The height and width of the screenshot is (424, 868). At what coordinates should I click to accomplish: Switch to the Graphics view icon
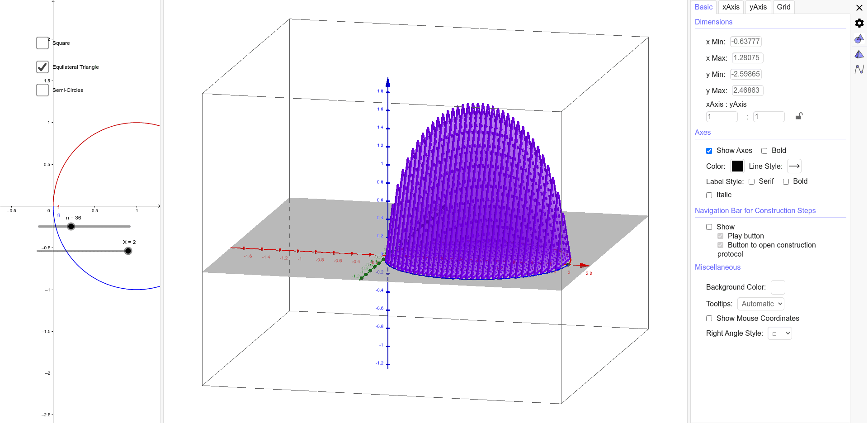click(x=859, y=39)
